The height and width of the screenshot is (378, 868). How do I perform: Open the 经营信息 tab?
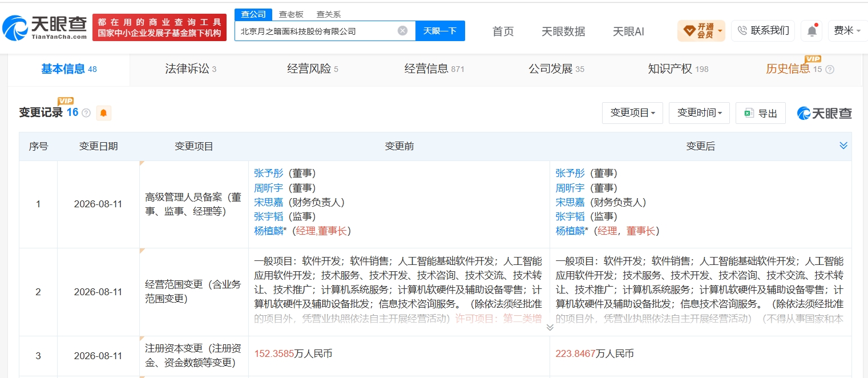point(434,69)
